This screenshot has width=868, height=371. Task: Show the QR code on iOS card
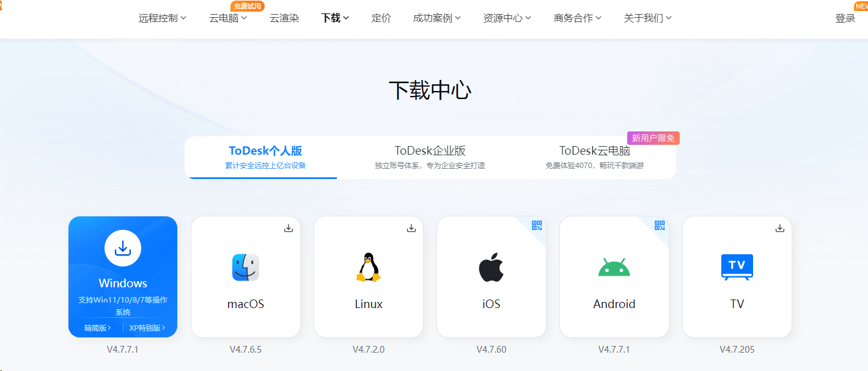537,226
